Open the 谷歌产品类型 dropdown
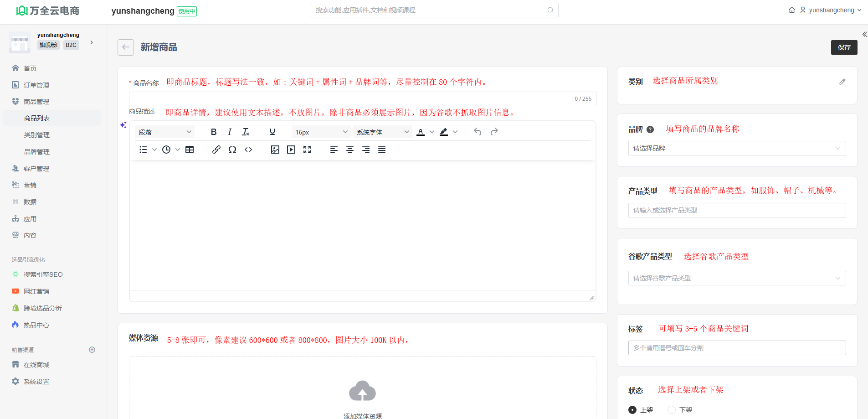This screenshot has width=868, height=419. pos(737,278)
